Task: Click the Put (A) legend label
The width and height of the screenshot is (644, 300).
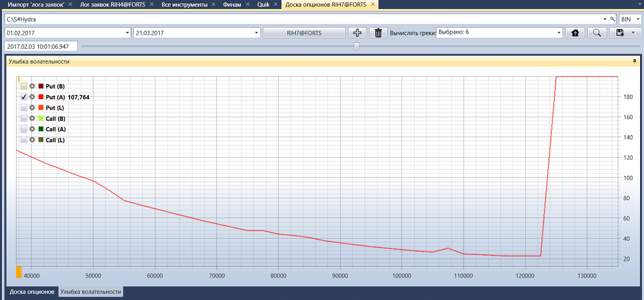Action: pyautogui.click(x=55, y=97)
